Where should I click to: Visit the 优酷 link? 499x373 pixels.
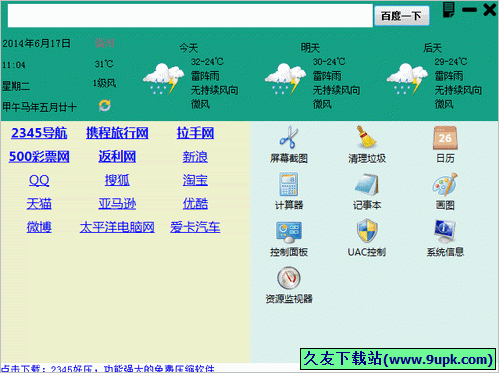(195, 204)
